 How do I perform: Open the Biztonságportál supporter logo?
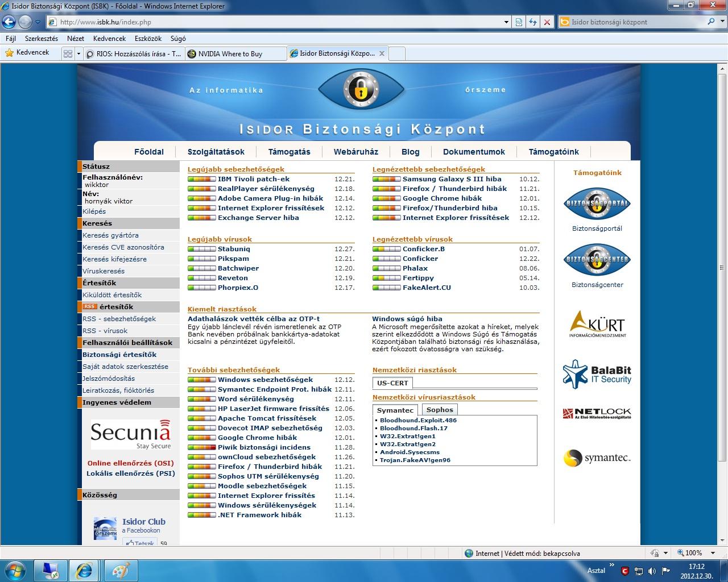[597, 204]
